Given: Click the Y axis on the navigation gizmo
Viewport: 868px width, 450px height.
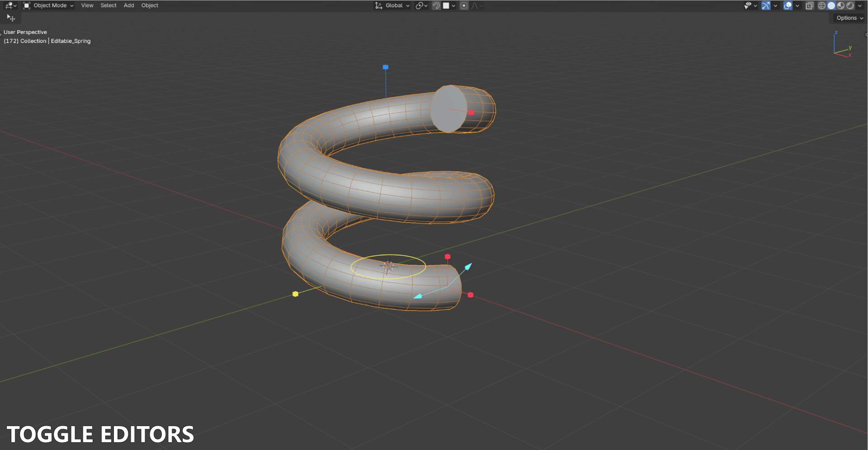Looking at the screenshot, I should (x=850, y=47).
